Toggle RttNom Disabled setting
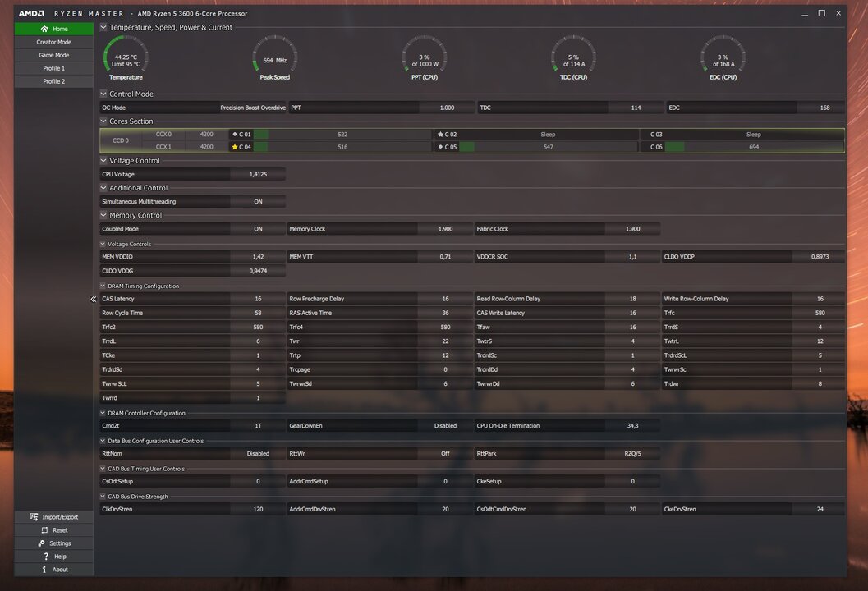The height and width of the screenshot is (591, 868). (258, 453)
